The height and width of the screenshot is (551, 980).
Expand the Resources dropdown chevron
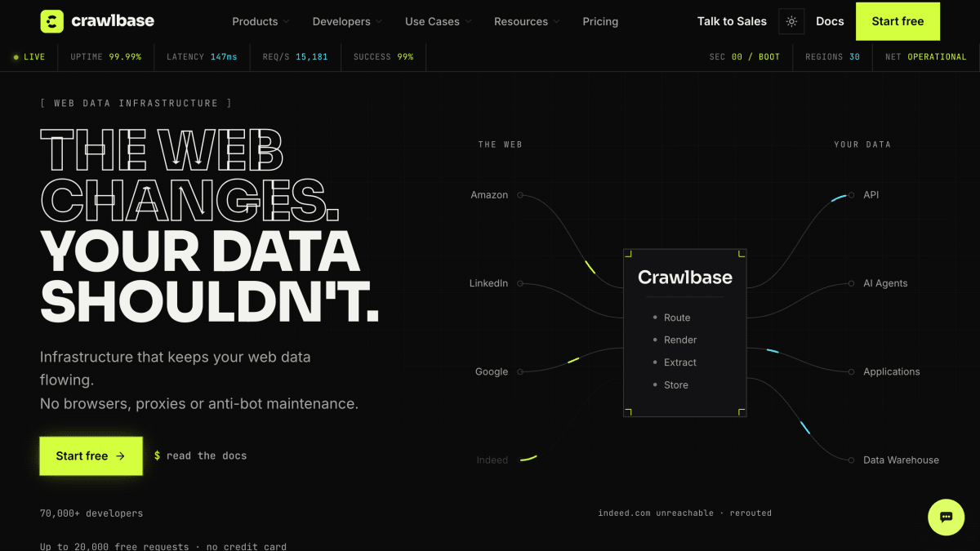tap(556, 22)
